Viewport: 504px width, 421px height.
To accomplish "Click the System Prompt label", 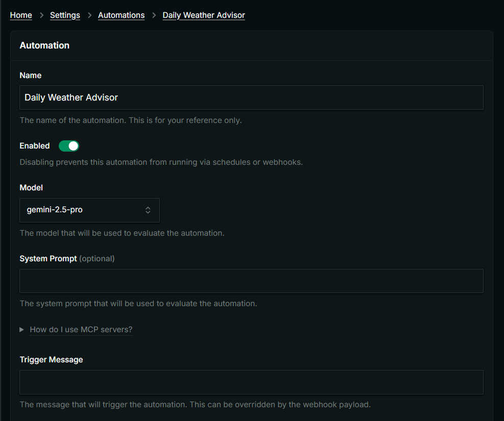I will (x=49, y=259).
